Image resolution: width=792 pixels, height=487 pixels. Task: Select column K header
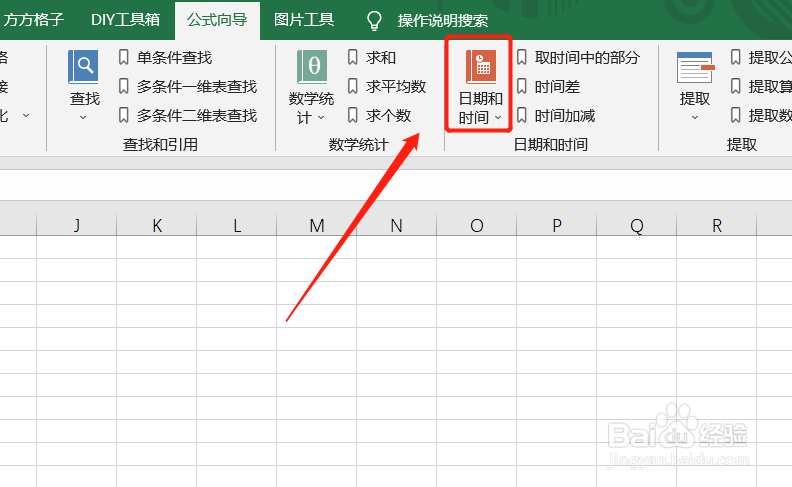click(x=157, y=225)
